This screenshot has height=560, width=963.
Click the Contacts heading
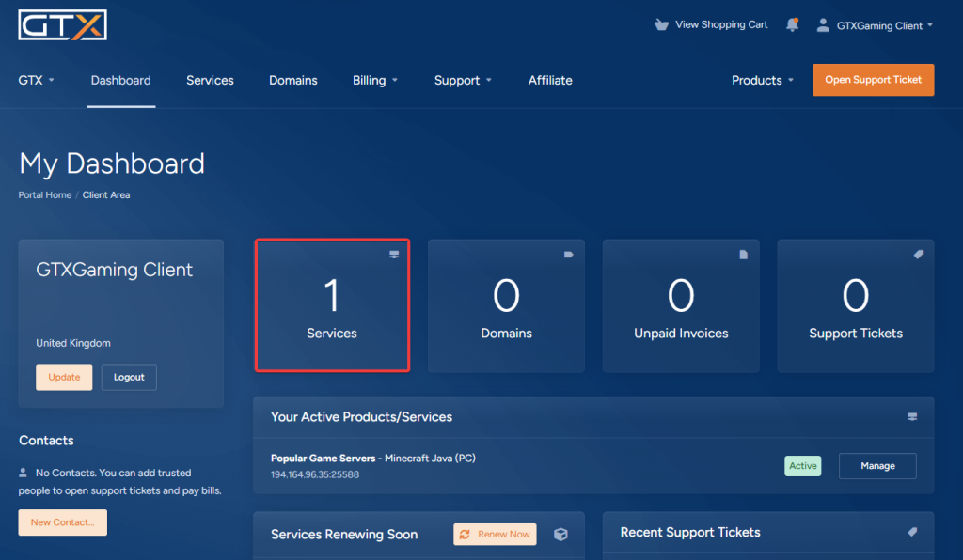pos(46,441)
